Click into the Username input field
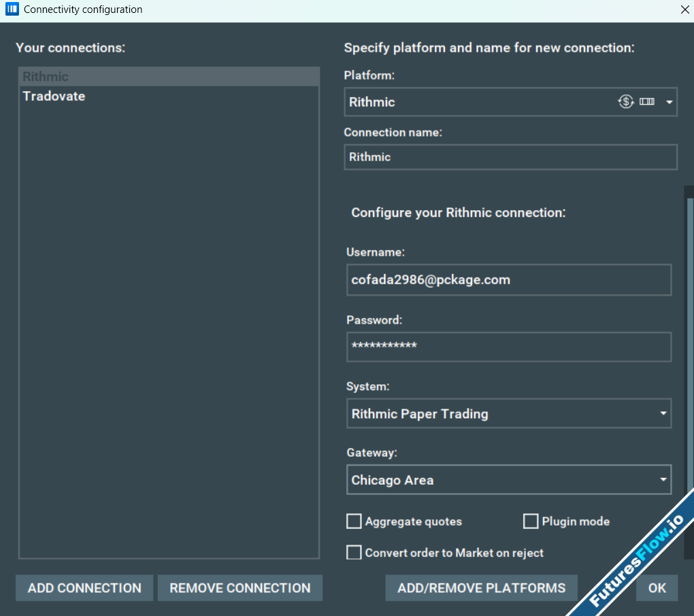Image resolution: width=694 pixels, height=616 pixels. (508, 280)
